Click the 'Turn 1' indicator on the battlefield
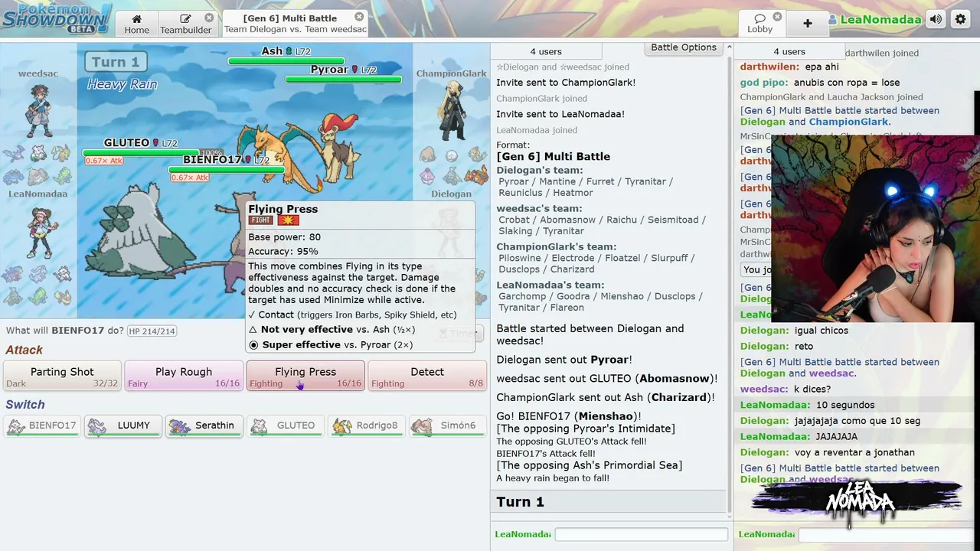 coord(116,62)
